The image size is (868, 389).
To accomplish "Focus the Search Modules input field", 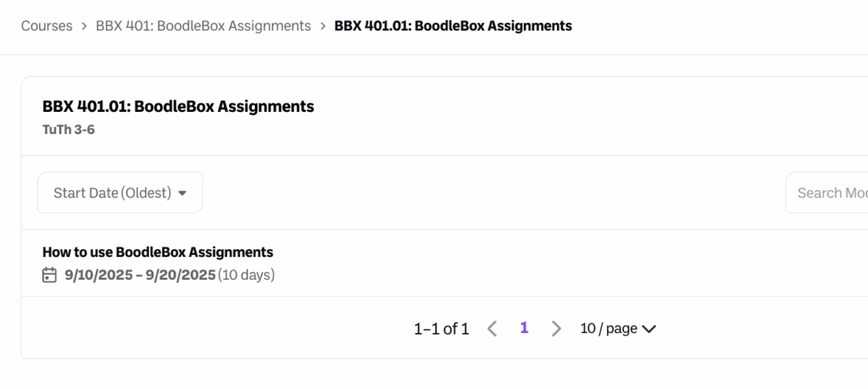I will [x=831, y=193].
